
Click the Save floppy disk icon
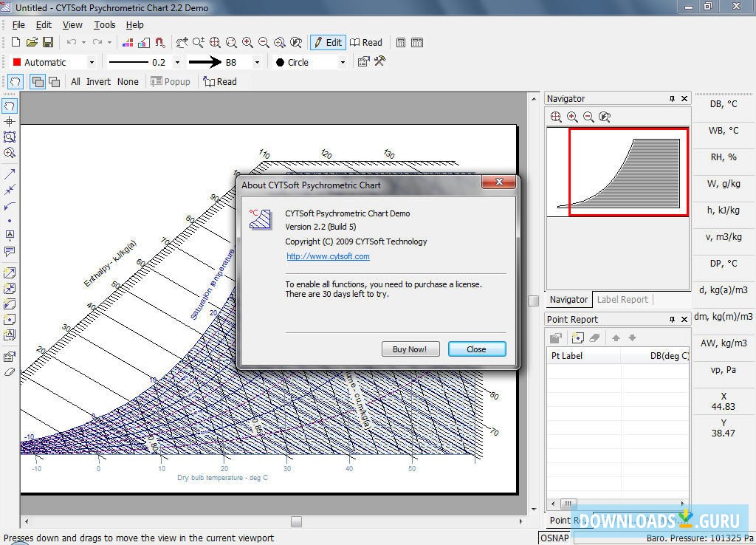coord(48,43)
